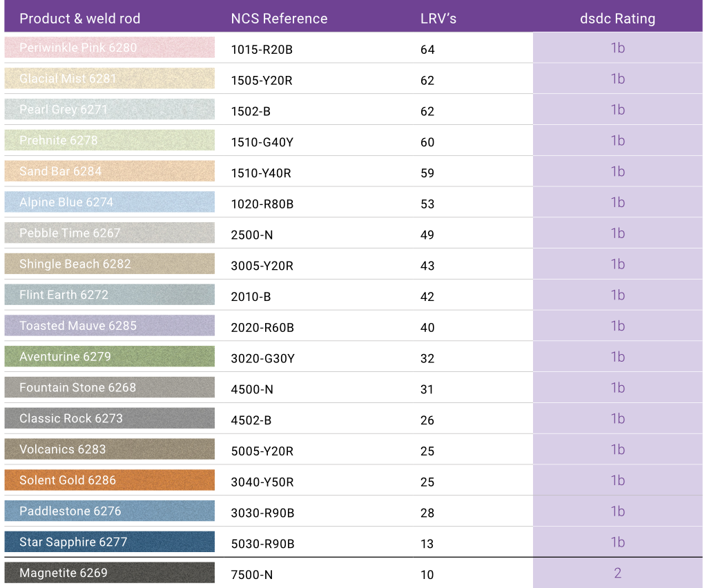
Task: Select the Aventurine 6279 green swatch
Action: 109,357
